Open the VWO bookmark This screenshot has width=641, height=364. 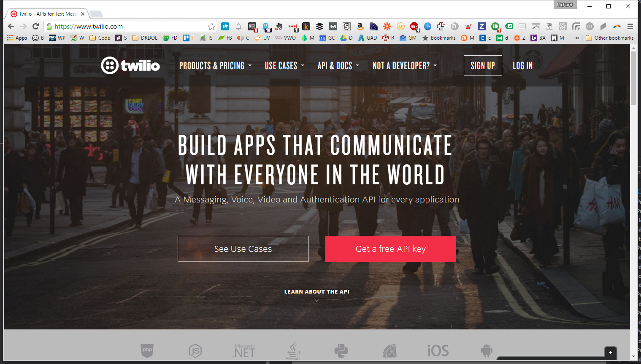tap(285, 38)
